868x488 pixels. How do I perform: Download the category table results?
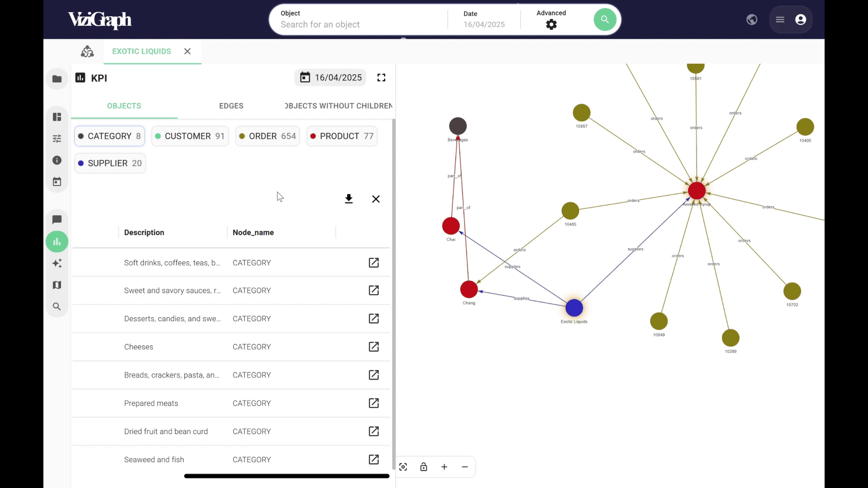pos(349,199)
